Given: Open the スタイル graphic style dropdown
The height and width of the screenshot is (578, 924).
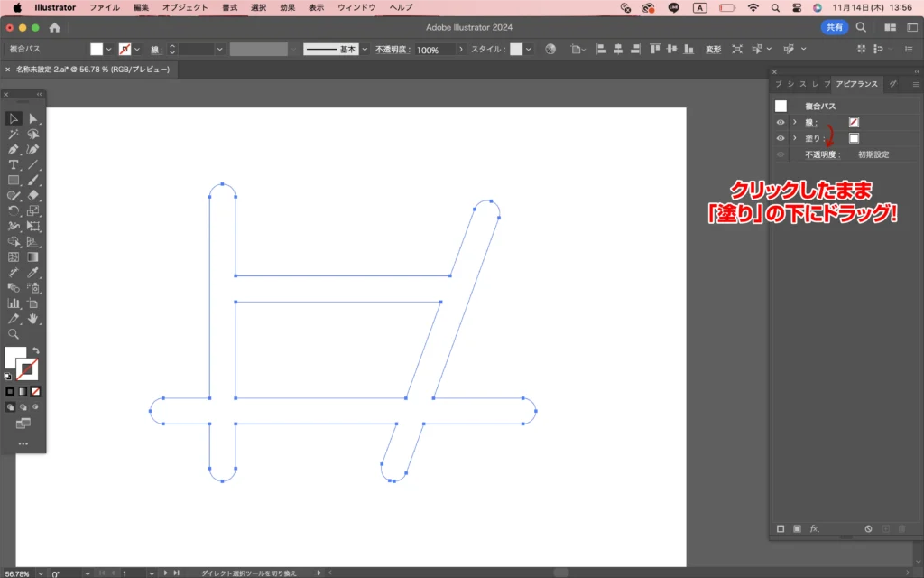Looking at the screenshot, I should click(x=529, y=50).
